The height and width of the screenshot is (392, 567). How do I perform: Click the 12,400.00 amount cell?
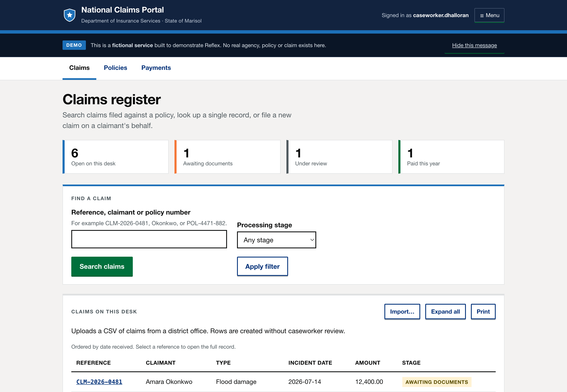click(x=369, y=382)
